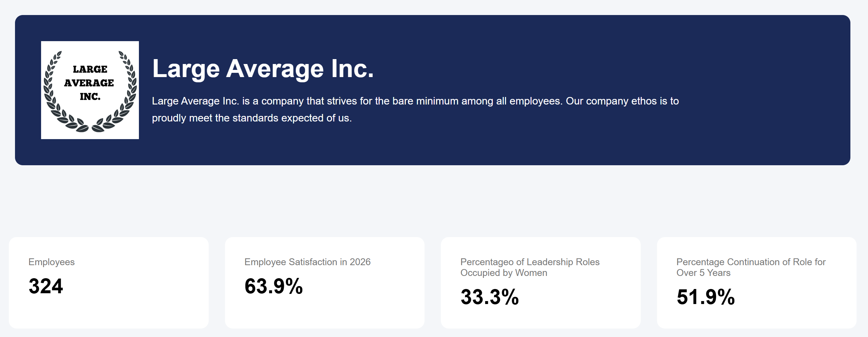Viewport: 868px width, 337px height.
Task: Select the 'Employees' stat label
Action: (x=52, y=262)
